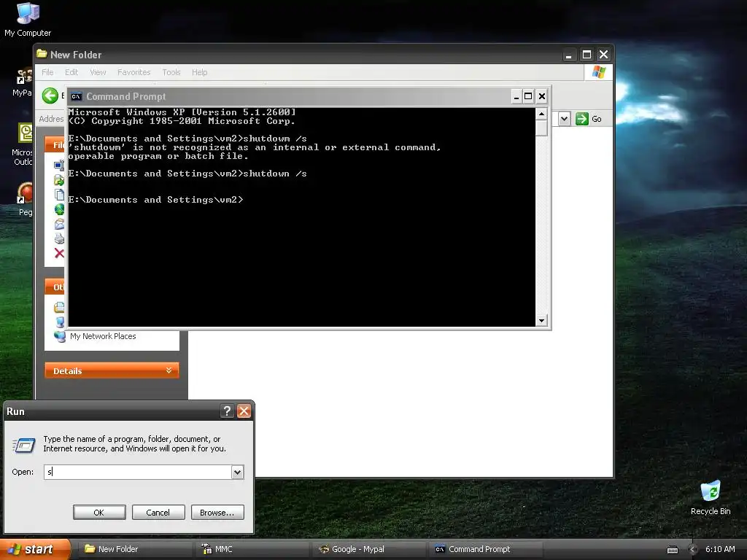
Task: Close the New Folder window
Action: point(603,55)
